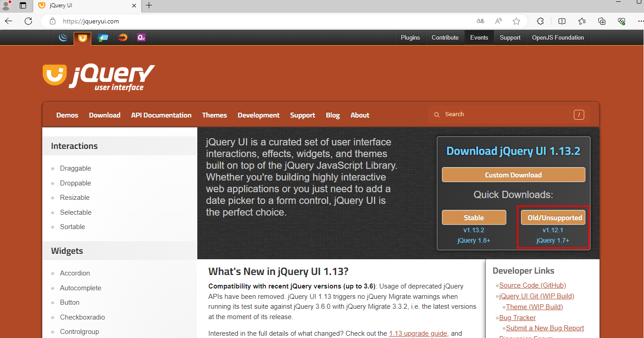The height and width of the screenshot is (338, 644).
Task: Focus the site Search field
Action: [508, 115]
